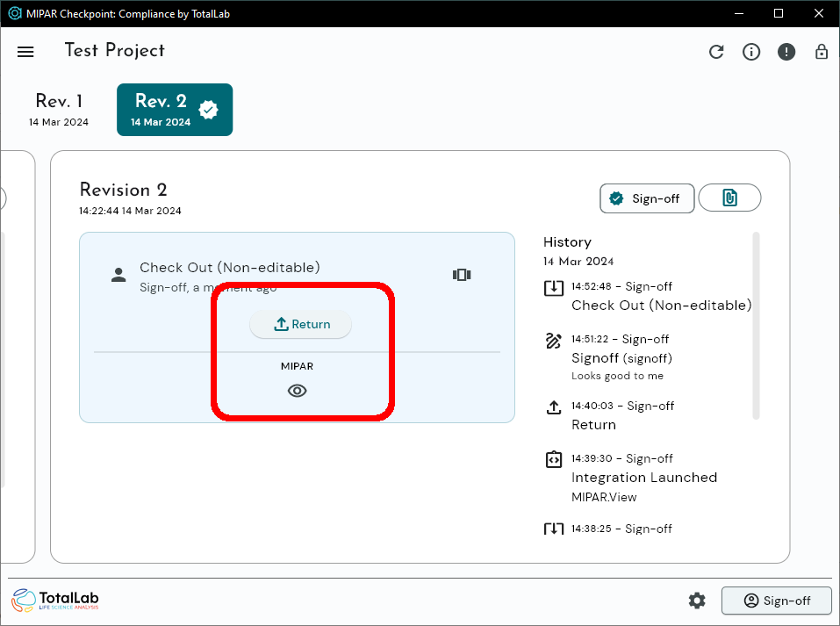Click the attachments clip button
This screenshot has height=626, width=840.
[729, 198]
